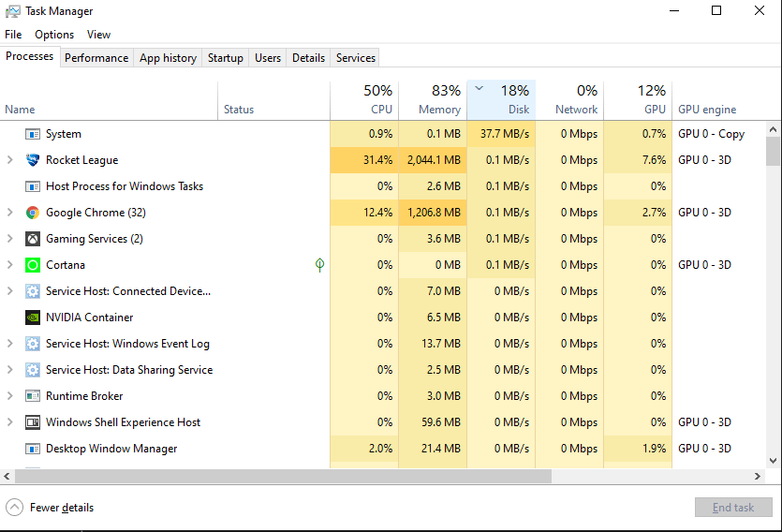Switch to the App history tab
782x532 pixels.
[x=168, y=58]
